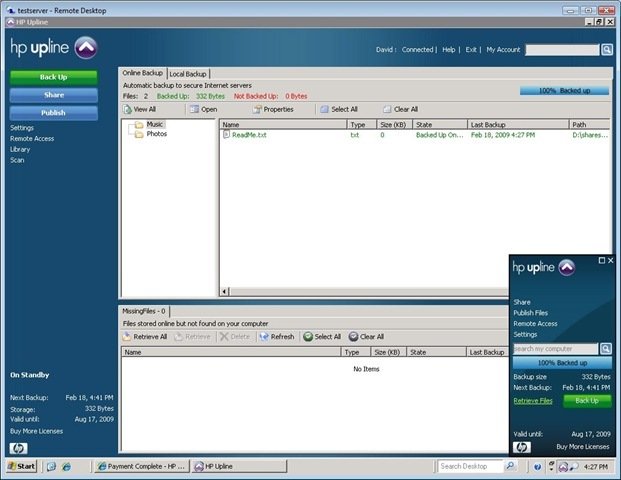The image size is (621, 480).
Task: Click Settings in mini widget
Action: tap(525, 335)
